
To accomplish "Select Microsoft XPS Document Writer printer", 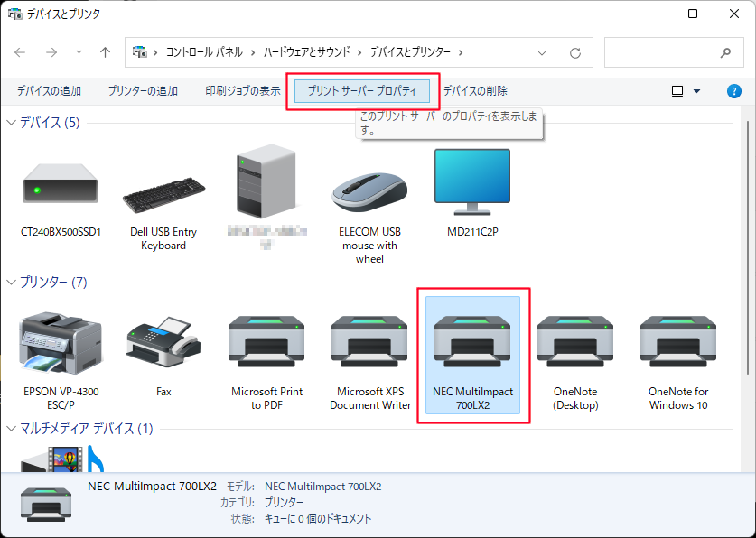I will (369, 341).
